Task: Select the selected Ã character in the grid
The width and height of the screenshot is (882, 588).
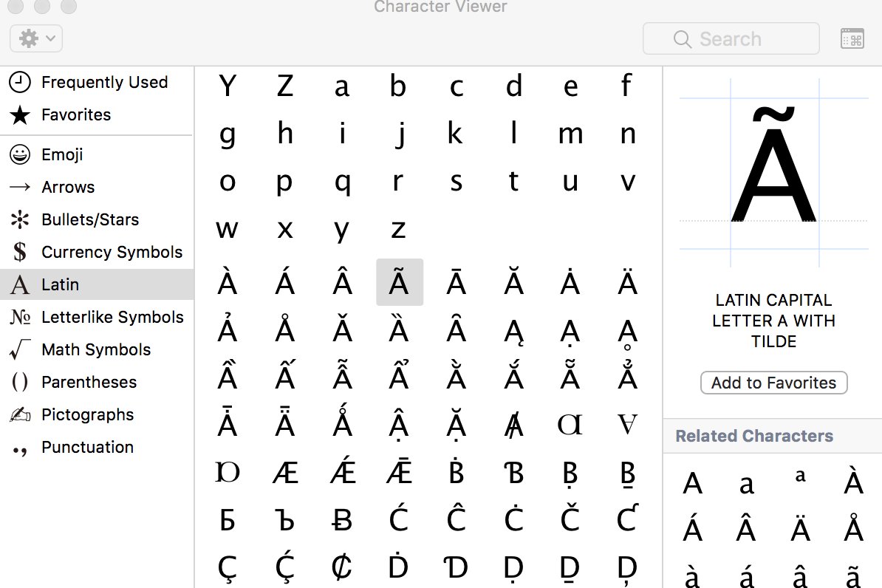Action: pos(400,282)
